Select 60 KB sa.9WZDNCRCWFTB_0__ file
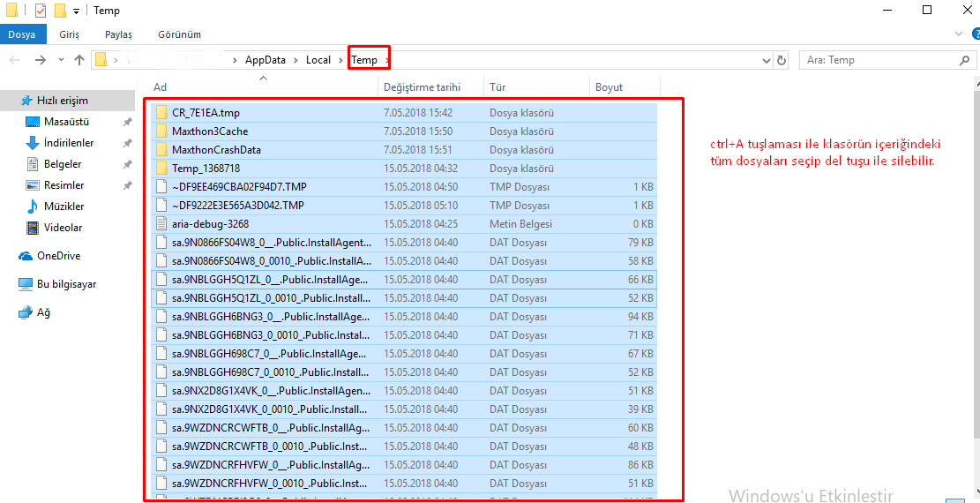This screenshot has height=503, width=980. point(404,428)
